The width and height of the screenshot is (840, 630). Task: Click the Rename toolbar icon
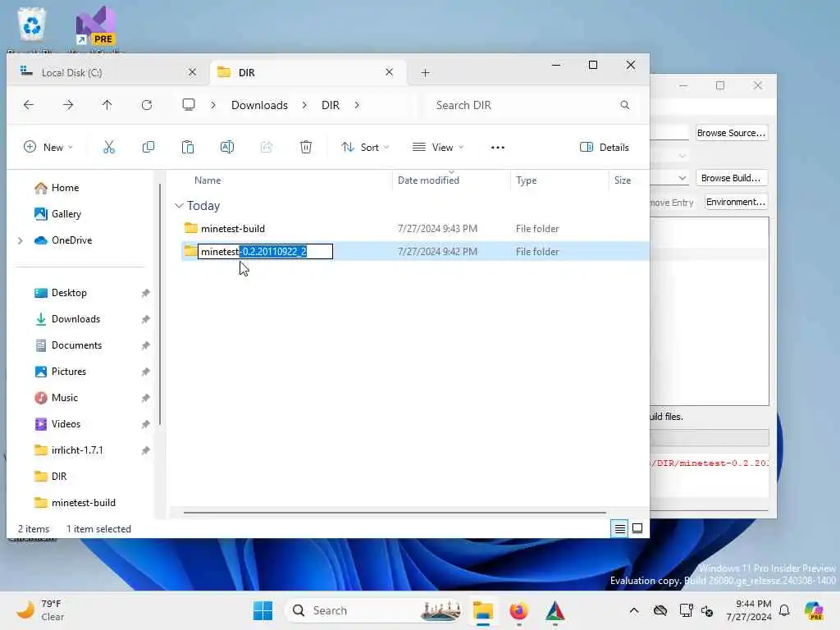tap(227, 147)
